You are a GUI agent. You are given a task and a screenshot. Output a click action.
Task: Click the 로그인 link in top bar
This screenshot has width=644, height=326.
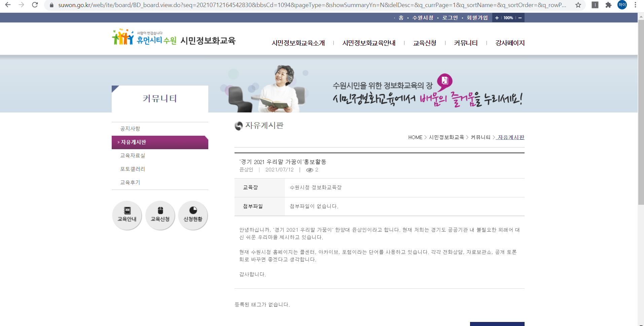(450, 18)
